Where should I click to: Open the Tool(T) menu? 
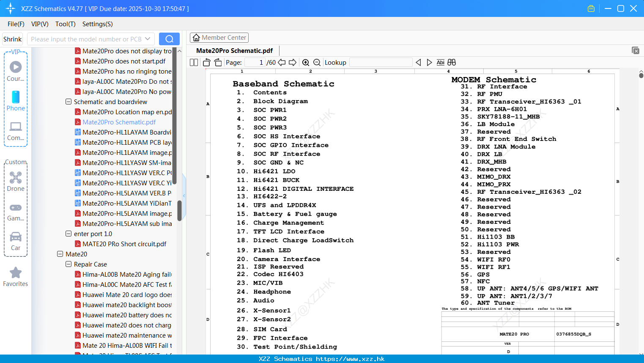pos(66,24)
